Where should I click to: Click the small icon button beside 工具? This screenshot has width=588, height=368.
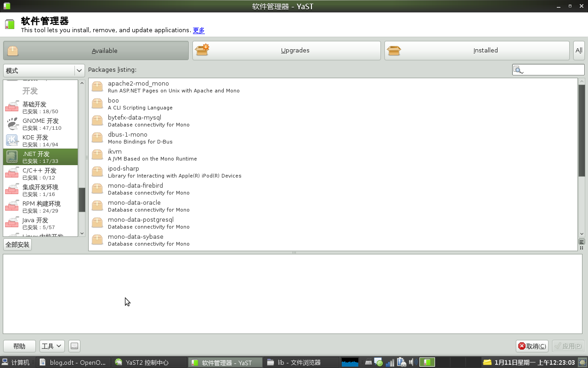point(74,346)
